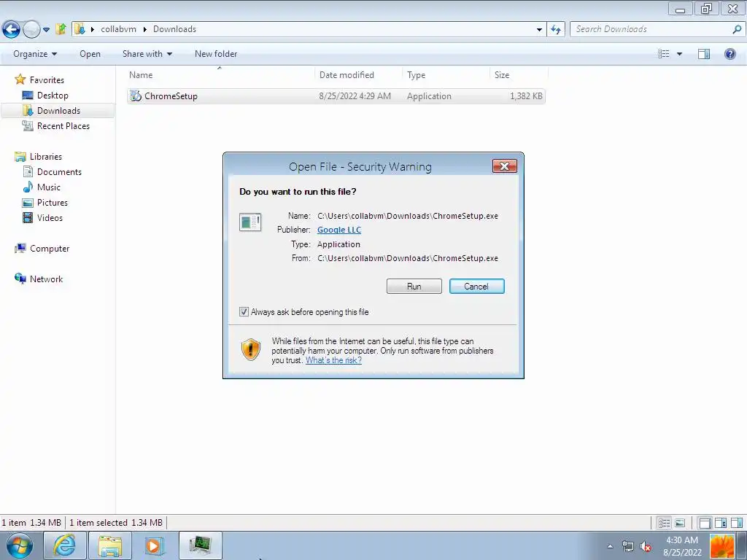Sort by the Name column header
This screenshot has height=560, width=747.
(x=220, y=75)
